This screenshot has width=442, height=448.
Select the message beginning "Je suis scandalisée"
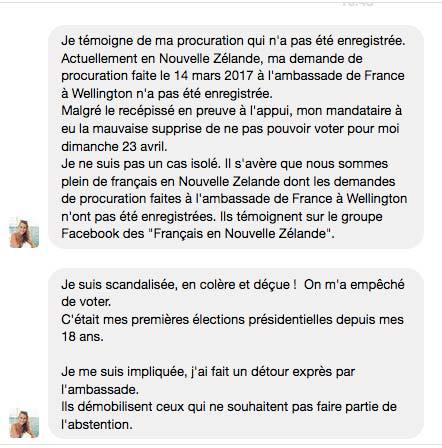[236, 354]
